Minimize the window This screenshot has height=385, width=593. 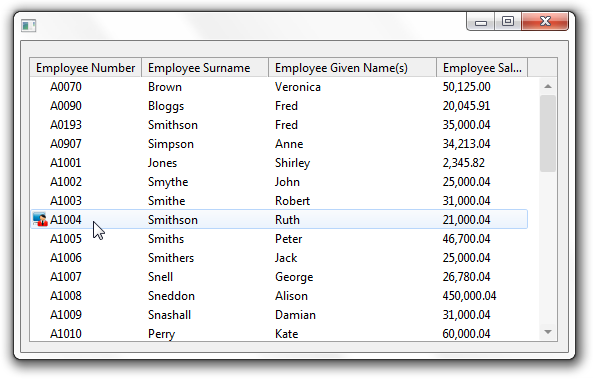(x=481, y=21)
